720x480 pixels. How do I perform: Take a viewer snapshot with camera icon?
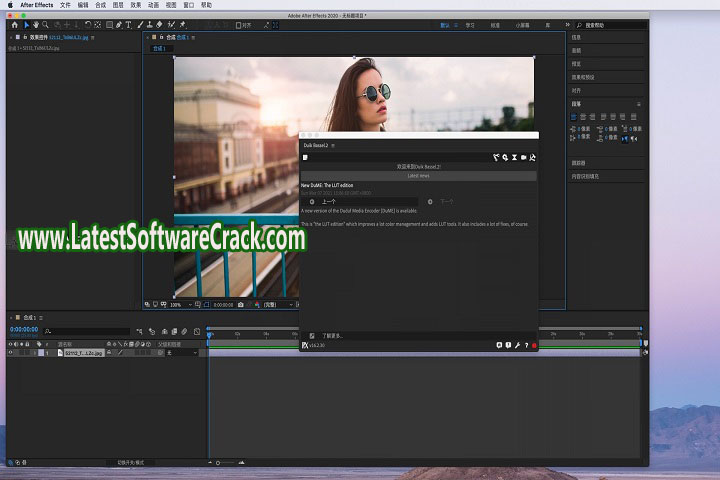click(x=241, y=305)
